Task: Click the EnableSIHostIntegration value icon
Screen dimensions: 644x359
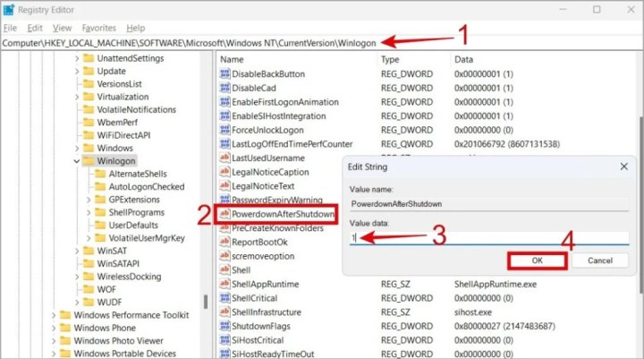Action: (225, 116)
